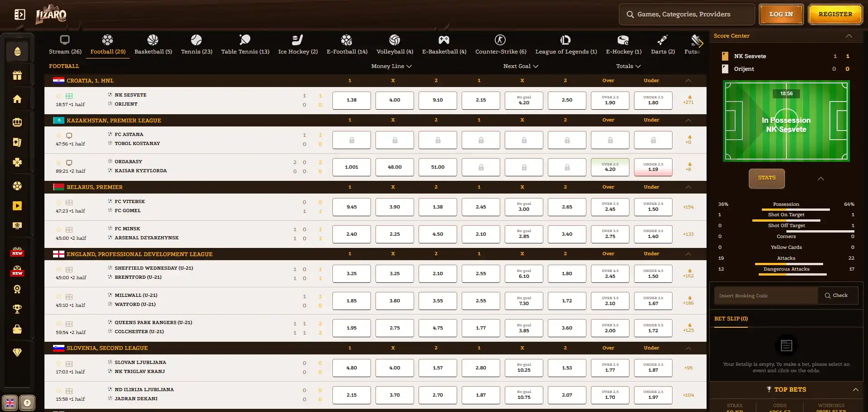Favorite the FC Minsk vs Arsenal Dzyarzhynsk match

[59, 230]
